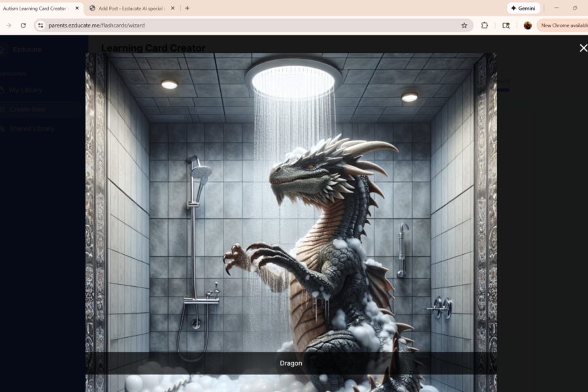588x392 pixels.
Task: Open the browser profile avatar
Action: pyautogui.click(x=527, y=25)
